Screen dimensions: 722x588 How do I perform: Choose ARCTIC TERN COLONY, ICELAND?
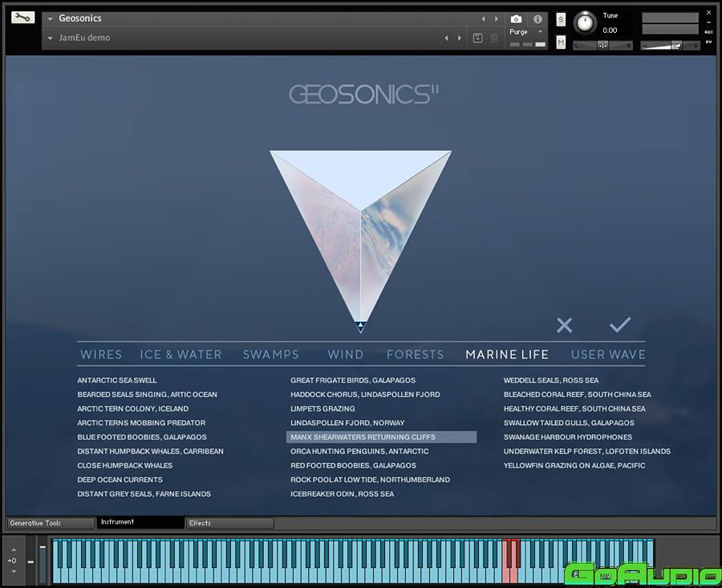click(x=133, y=409)
